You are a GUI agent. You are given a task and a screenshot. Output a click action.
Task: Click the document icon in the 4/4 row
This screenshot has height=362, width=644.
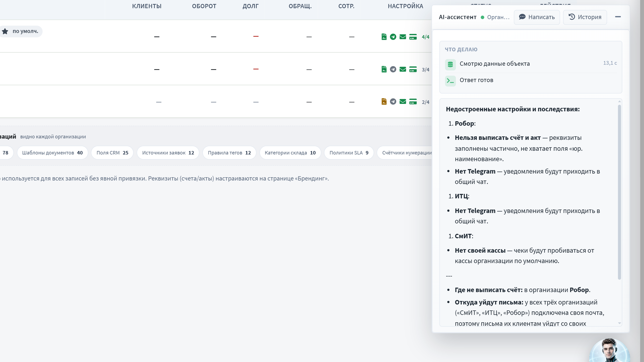pyautogui.click(x=384, y=37)
